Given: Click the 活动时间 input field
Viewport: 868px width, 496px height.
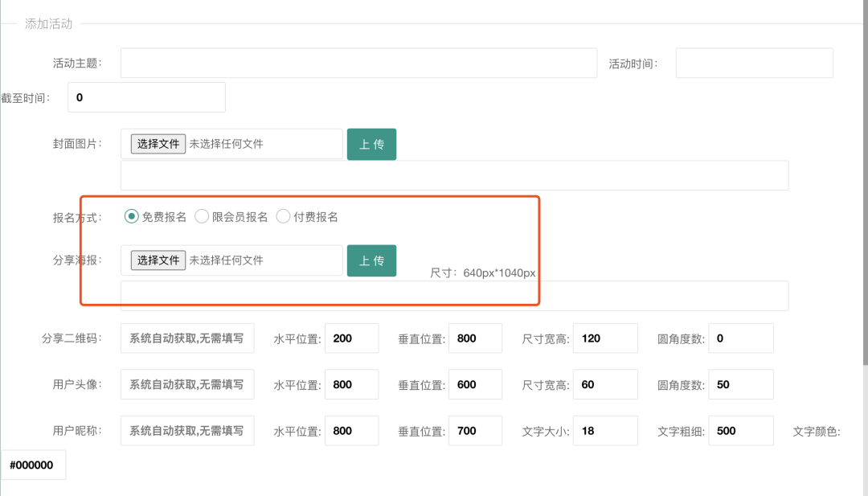Looking at the screenshot, I should pyautogui.click(x=754, y=64).
